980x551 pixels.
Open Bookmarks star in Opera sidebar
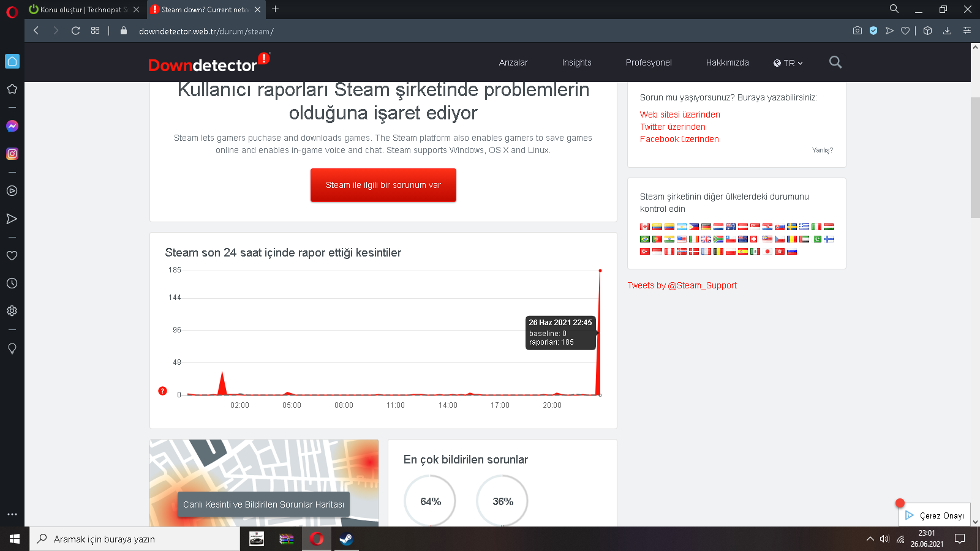click(12, 89)
